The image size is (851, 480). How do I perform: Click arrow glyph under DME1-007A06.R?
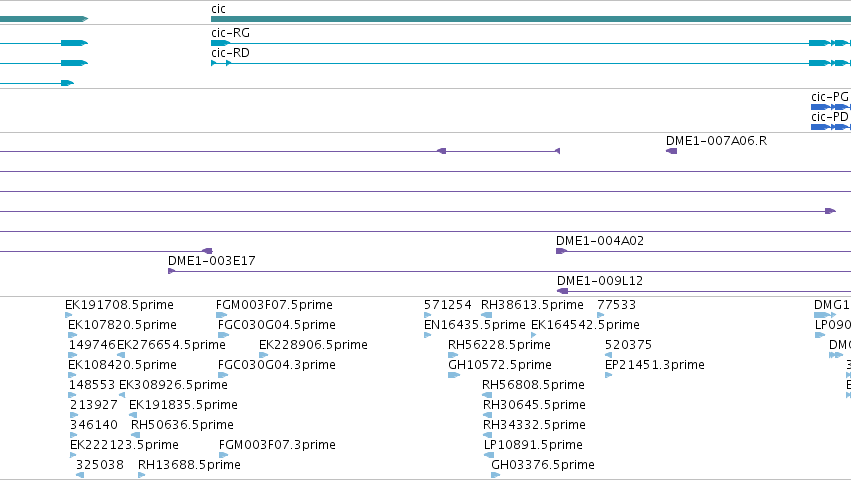[671, 151]
